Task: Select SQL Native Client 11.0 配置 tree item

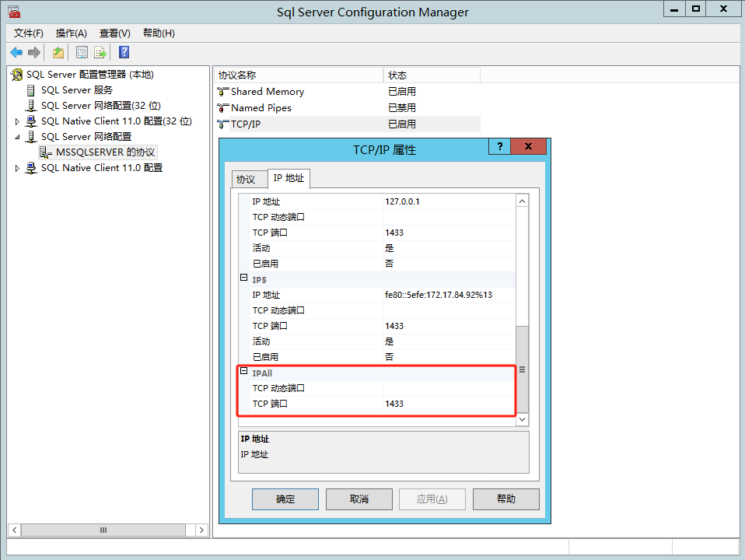Action: point(102,168)
